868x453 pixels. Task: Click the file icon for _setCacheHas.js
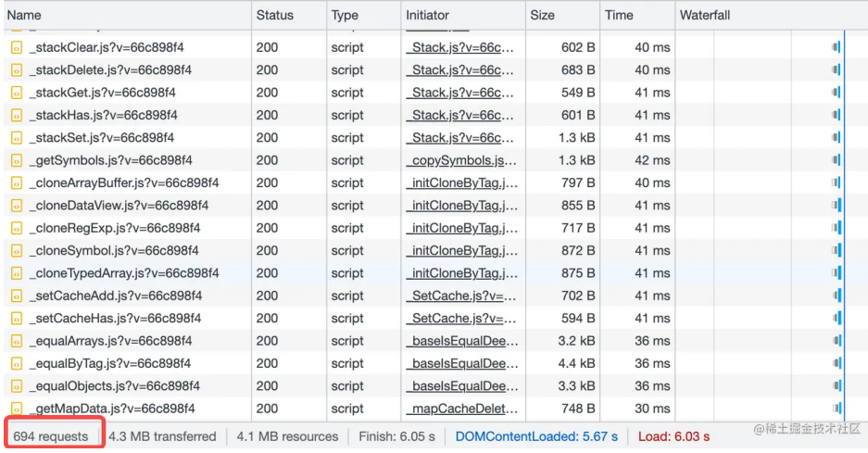pyautogui.click(x=16, y=319)
